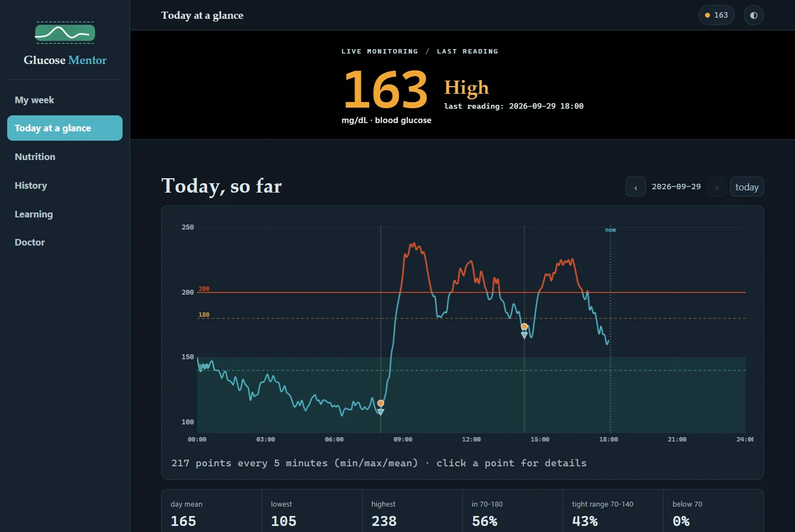Click the lowest 105 card
The height and width of the screenshot is (532, 795).
coord(312,511)
